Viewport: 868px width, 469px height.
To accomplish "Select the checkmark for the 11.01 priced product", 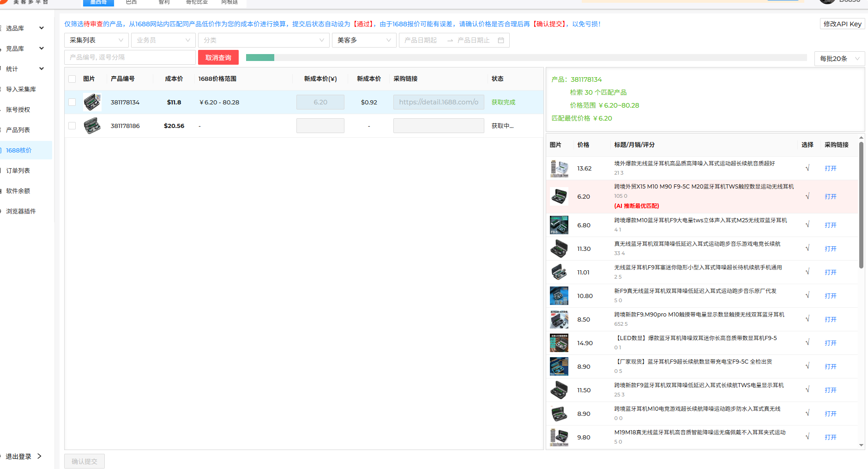I will pyautogui.click(x=807, y=272).
